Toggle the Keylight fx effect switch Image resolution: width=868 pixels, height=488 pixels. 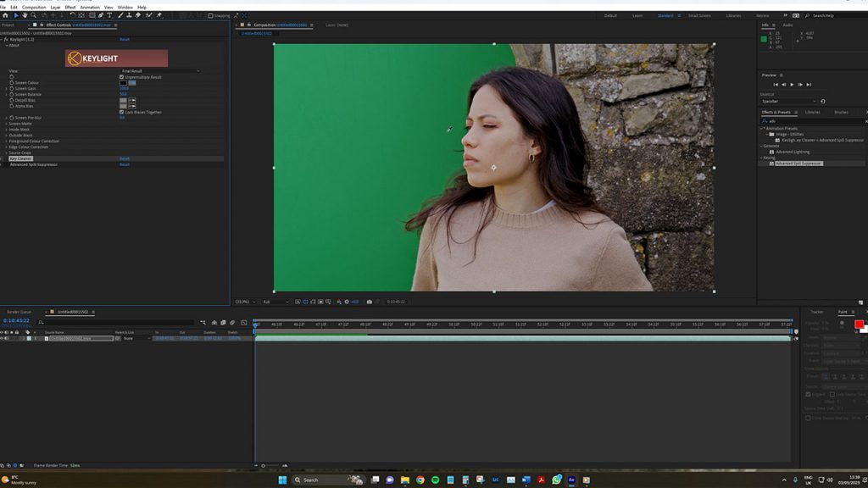6,39
